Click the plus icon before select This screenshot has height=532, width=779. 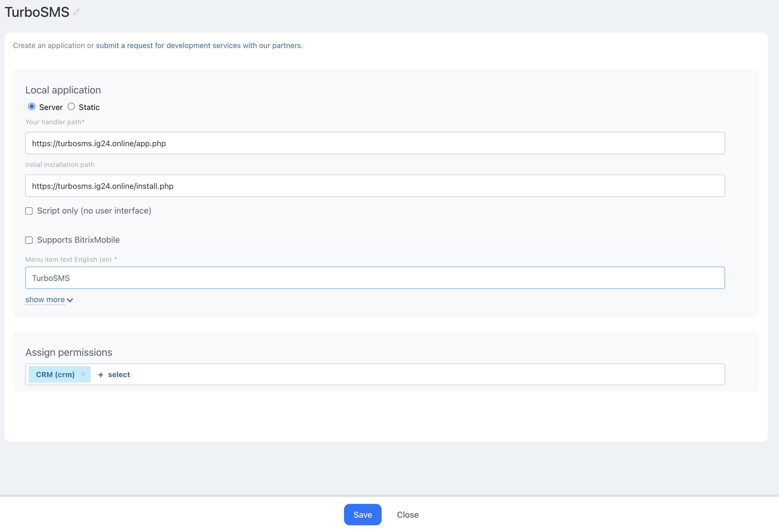coord(100,375)
